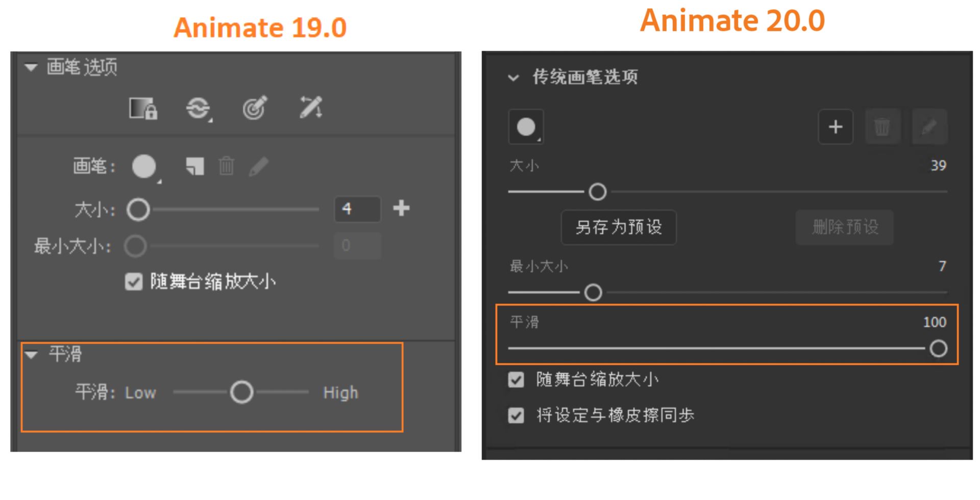Image resolution: width=980 pixels, height=500 pixels.
Task: Collapse the 传统画笔选项 section chevron
Action: click(x=513, y=78)
